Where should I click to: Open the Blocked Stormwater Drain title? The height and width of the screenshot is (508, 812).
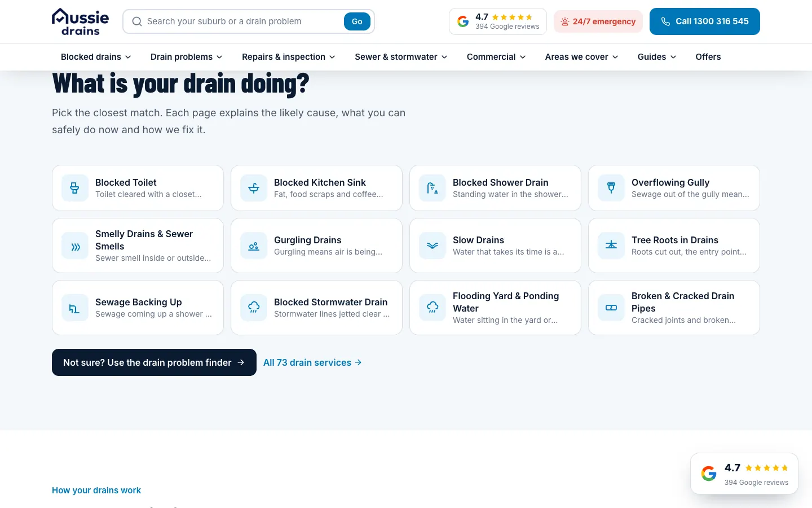[x=331, y=302]
